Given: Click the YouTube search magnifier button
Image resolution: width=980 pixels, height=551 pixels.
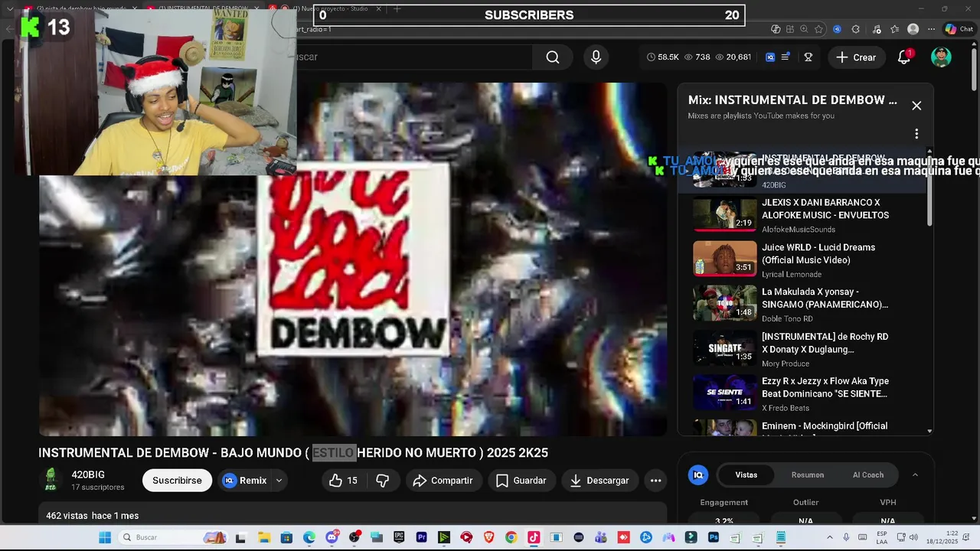Looking at the screenshot, I should [552, 57].
